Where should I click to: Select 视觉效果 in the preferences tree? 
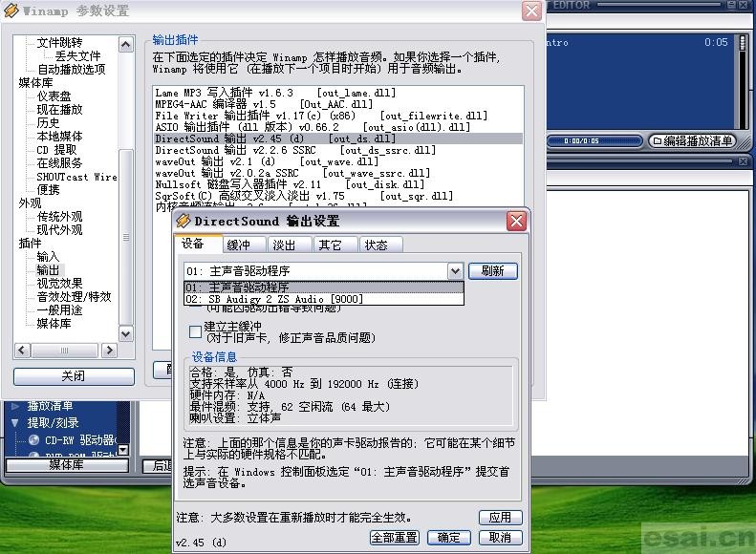(59, 284)
